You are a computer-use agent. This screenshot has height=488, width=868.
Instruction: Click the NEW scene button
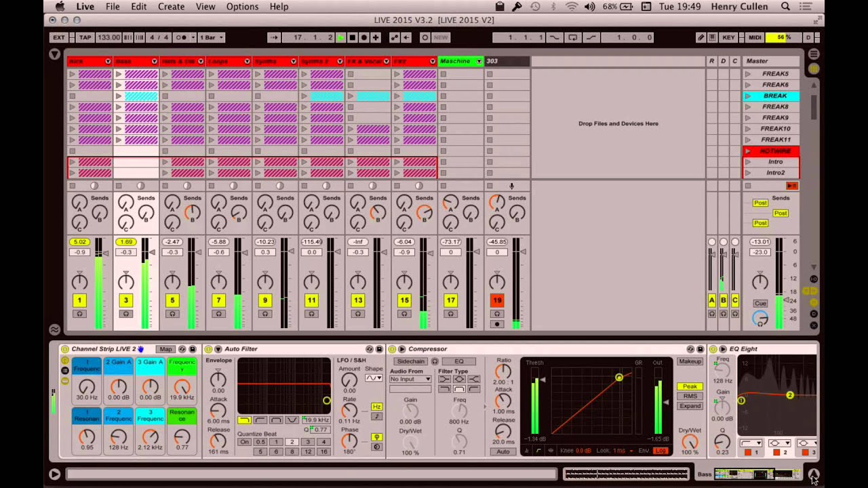point(440,37)
